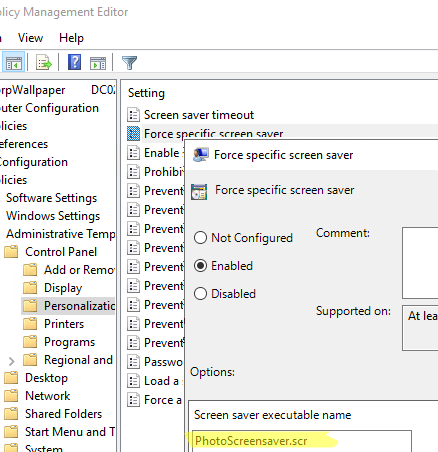
Task: Click the Filter funnel toolbar icon
Action: (x=129, y=62)
